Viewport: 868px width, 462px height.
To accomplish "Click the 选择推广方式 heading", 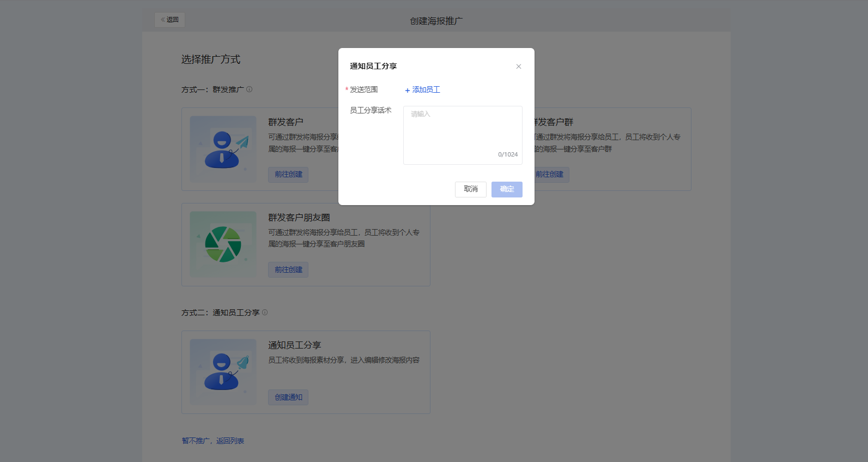I will pos(211,59).
